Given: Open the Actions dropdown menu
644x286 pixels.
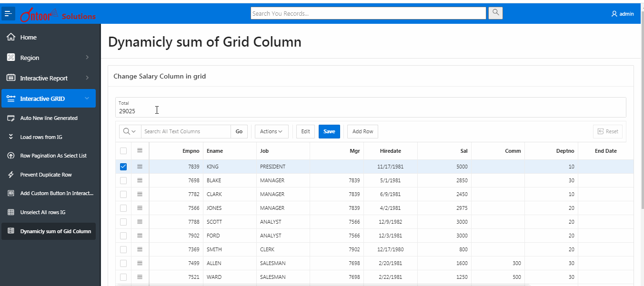Looking at the screenshot, I should tap(271, 131).
